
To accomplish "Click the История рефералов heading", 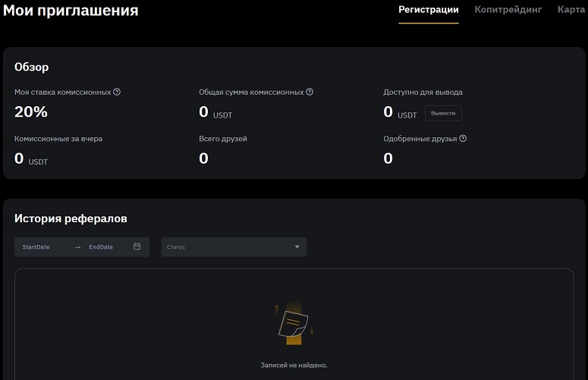I will click(x=71, y=218).
